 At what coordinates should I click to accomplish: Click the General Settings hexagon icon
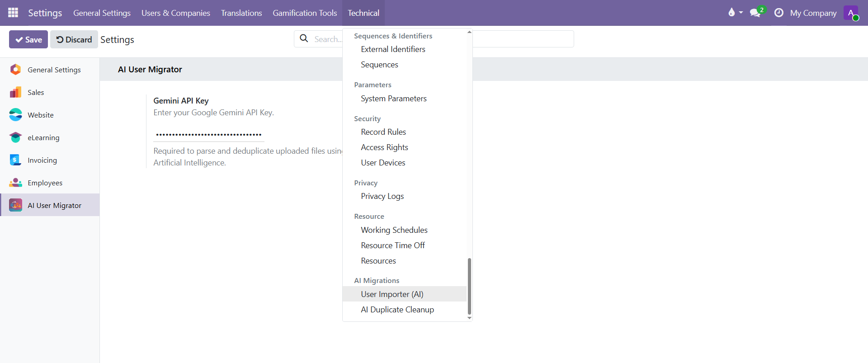tap(15, 70)
